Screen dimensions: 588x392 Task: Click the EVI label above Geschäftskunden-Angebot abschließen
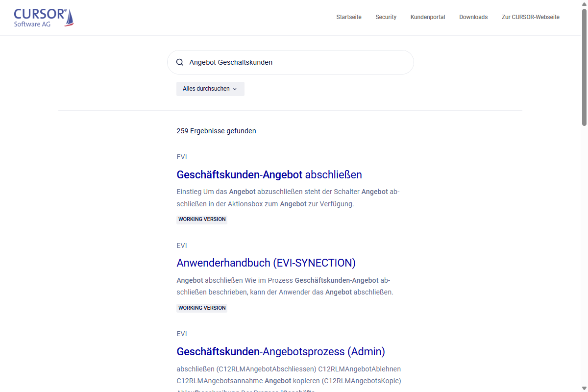[x=181, y=157]
